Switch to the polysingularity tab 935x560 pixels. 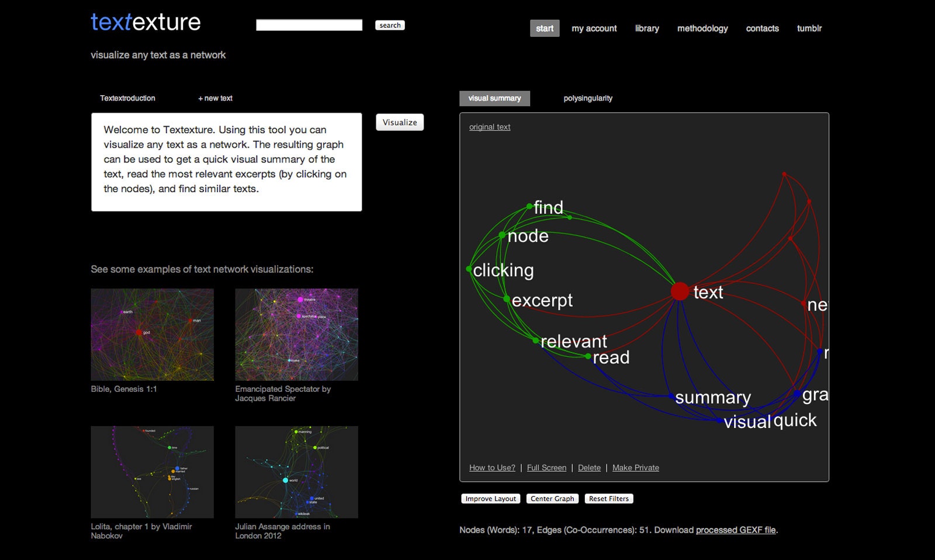[x=588, y=98]
